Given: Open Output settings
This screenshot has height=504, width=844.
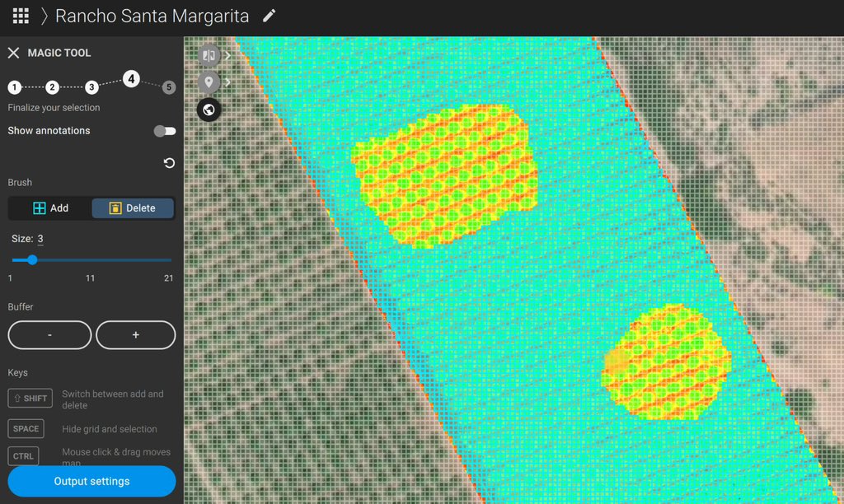Looking at the screenshot, I should [x=91, y=481].
